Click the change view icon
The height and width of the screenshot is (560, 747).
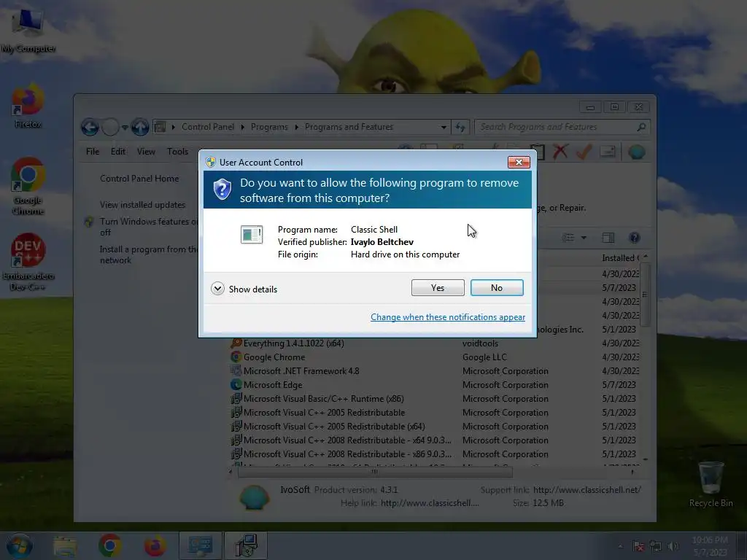568,238
